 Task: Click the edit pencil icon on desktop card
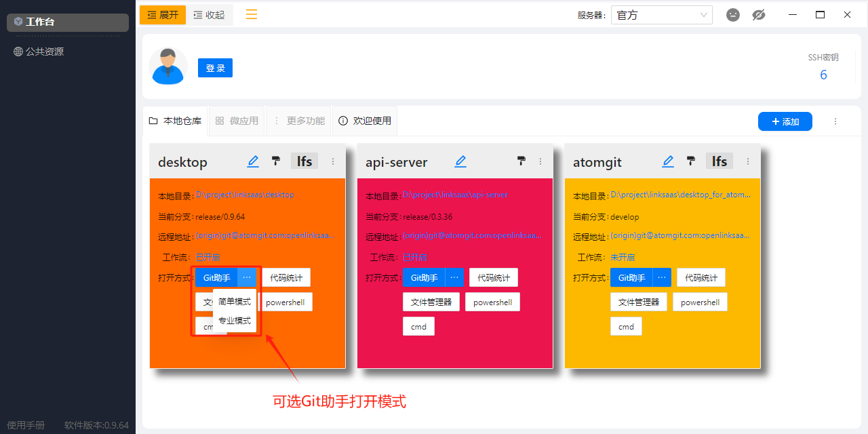[x=253, y=161]
